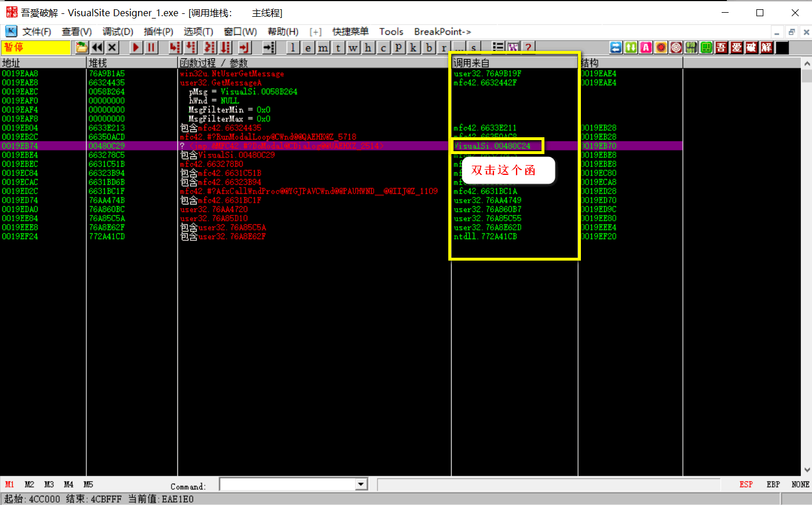This screenshot has height=505, width=812.
Task: Click the go to address arrow icon
Action: click(x=269, y=47)
